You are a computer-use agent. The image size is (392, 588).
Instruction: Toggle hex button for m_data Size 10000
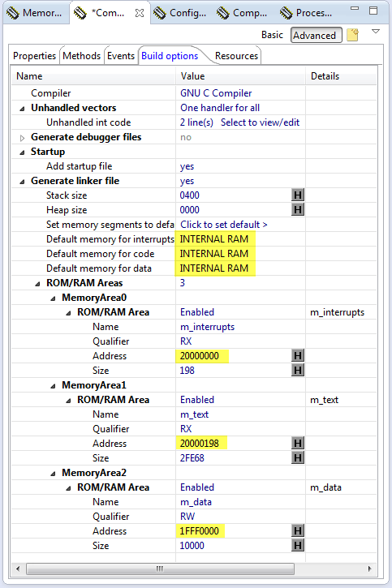(298, 545)
